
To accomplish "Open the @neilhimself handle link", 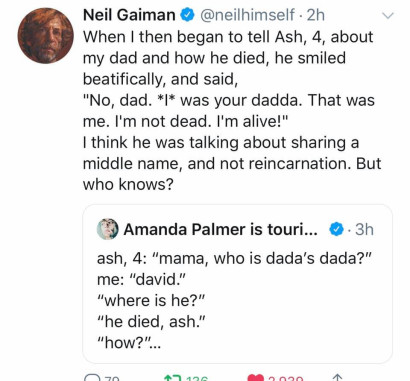I will (247, 15).
